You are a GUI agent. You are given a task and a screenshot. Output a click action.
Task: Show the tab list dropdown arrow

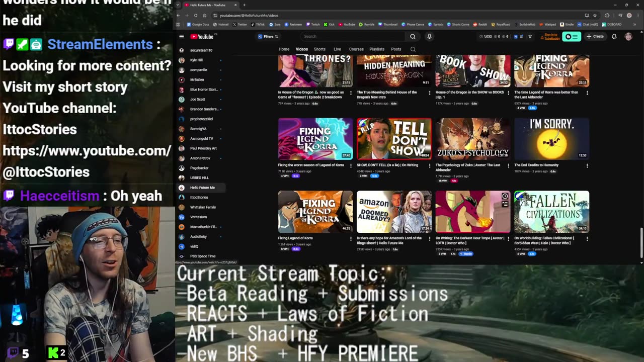178,5
